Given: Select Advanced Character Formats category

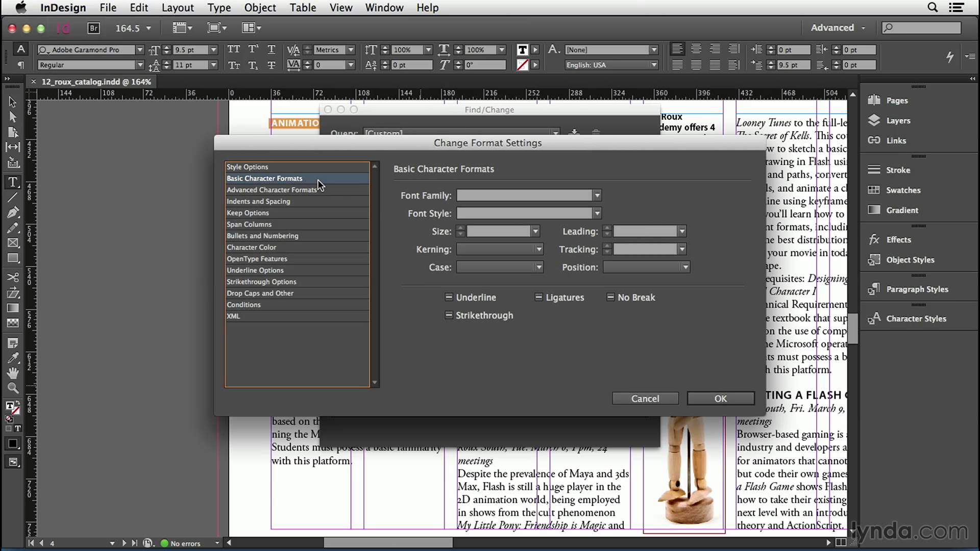Looking at the screenshot, I should point(297,190).
